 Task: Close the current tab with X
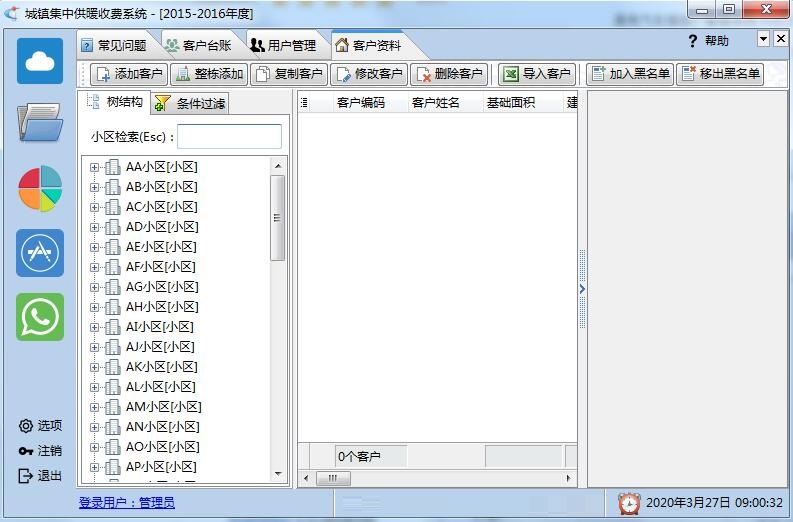click(781, 39)
